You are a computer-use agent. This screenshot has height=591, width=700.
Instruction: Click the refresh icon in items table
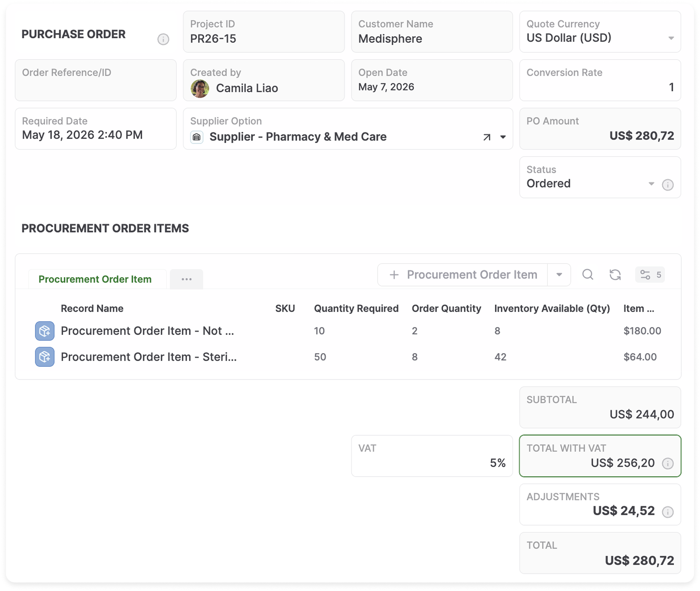[x=615, y=275]
